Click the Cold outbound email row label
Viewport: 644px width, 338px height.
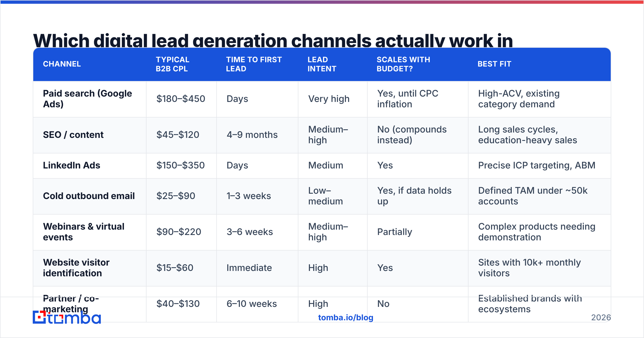89,196
